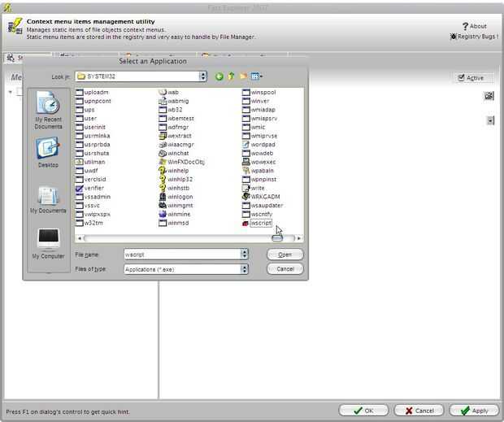Select userinit in file list
The image size is (504, 422).
coord(90,127)
